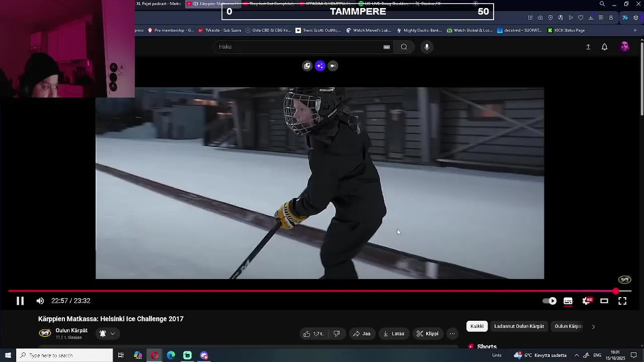
Task: Open the YouTube account avatar menu
Action: pyautogui.click(x=624, y=47)
